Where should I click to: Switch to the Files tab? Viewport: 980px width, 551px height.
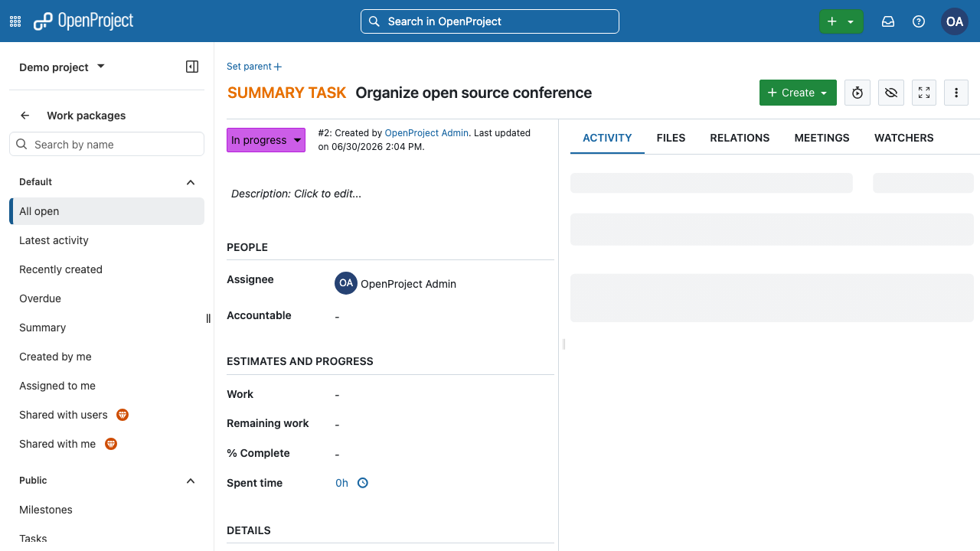671,138
